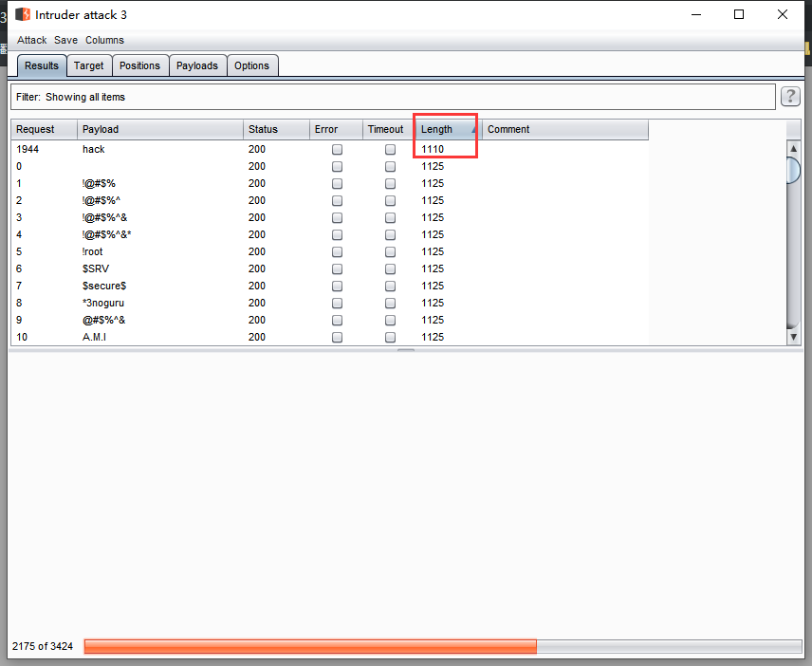The width and height of the screenshot is (812, 666).
Task: Open the Save menu
Action: click(65, 40)
